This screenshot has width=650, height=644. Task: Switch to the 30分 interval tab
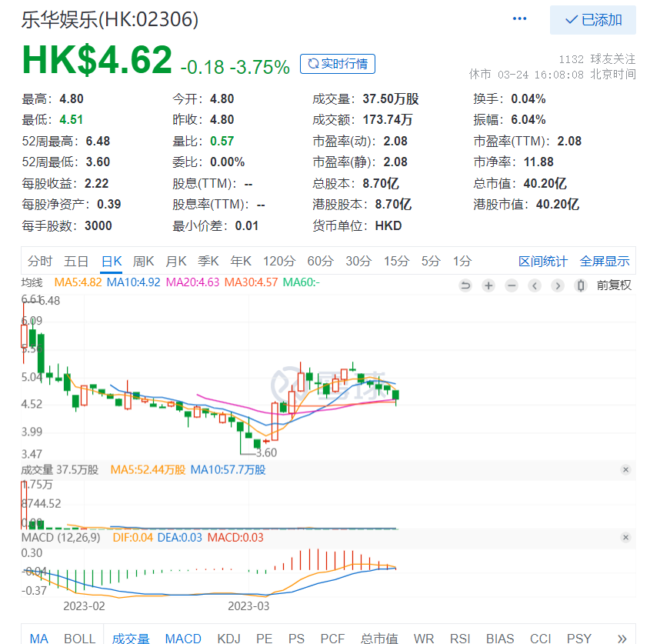point(358,262)
